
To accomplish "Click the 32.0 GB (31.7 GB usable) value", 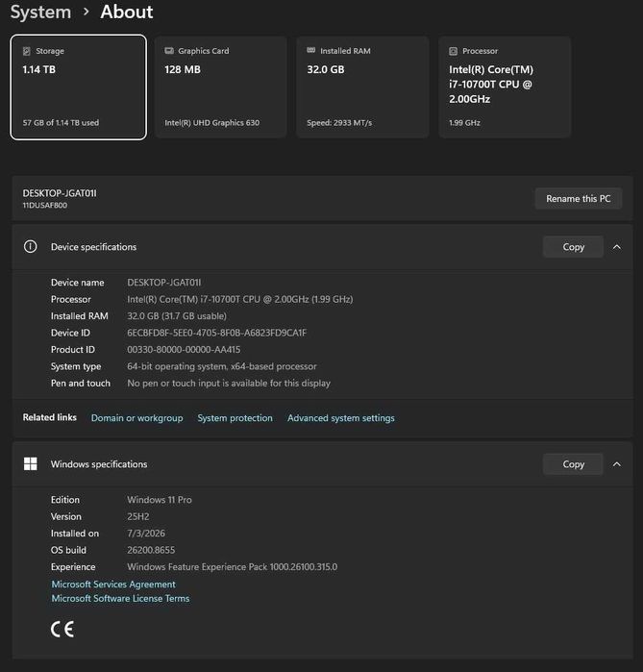I will click(x=177, y=316).
